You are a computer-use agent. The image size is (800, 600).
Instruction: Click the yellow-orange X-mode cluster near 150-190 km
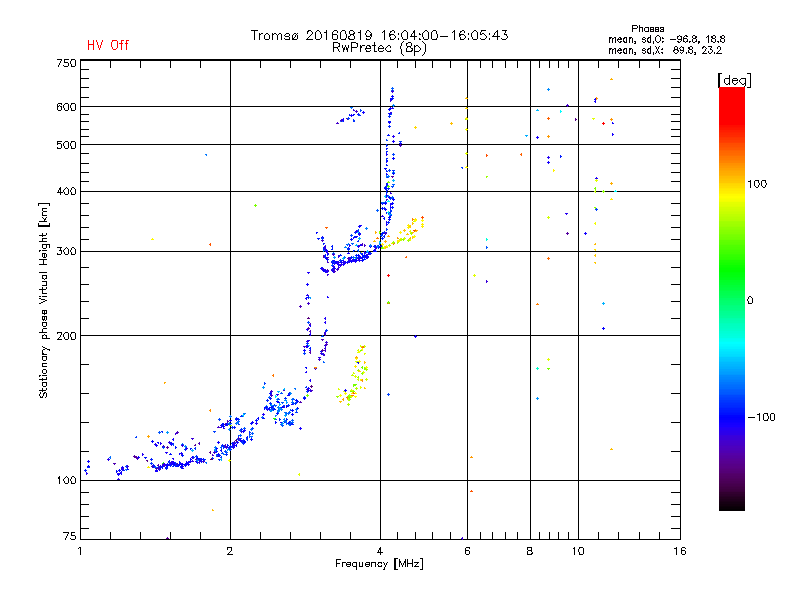(353, 375)
